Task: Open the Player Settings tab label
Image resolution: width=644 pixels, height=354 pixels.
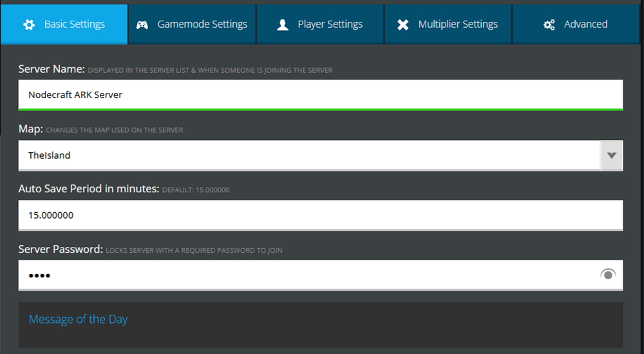Action: coord(330,25)
